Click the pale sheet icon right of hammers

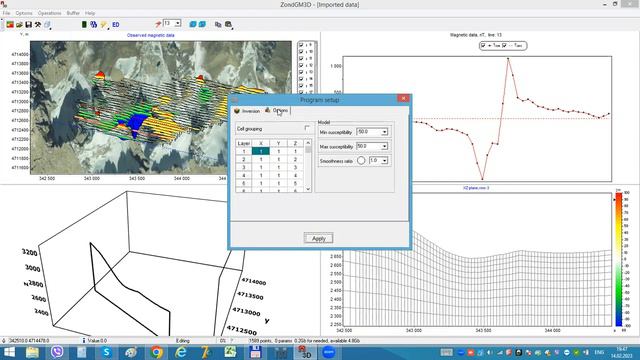click(x=47, y=24)
